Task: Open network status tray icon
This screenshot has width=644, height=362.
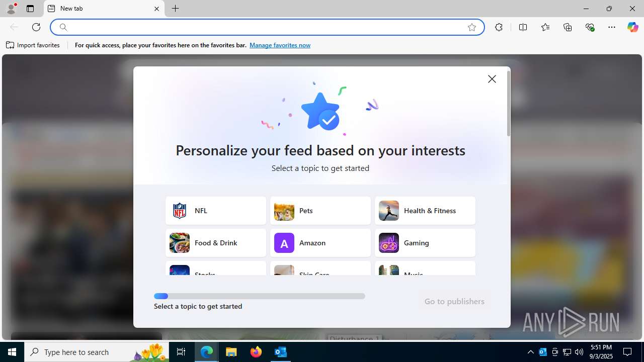Action: [x=567, y=352]
